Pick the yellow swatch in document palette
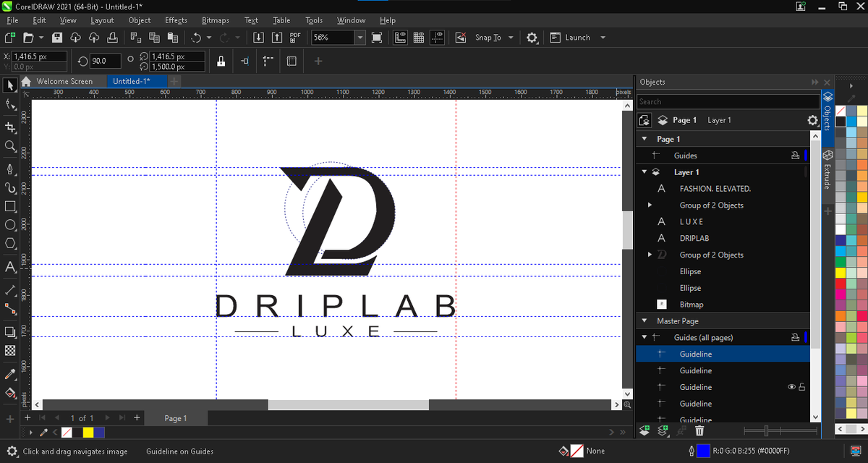 [88, 433]
